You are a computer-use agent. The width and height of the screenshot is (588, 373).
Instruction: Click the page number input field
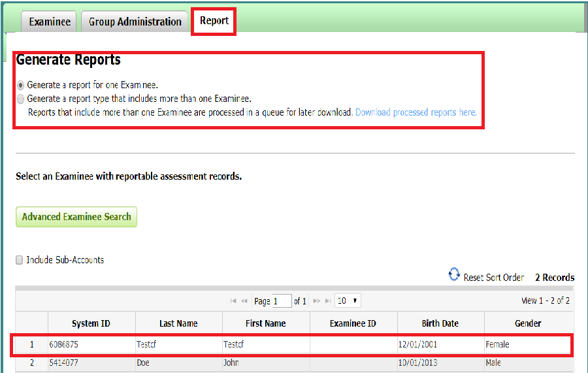tap(282, 301)
